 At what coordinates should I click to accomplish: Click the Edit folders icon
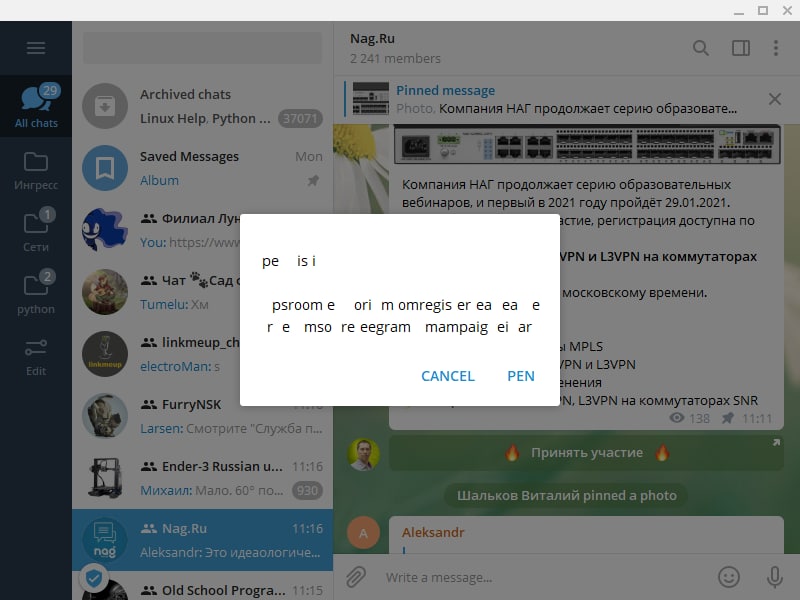pos(36,357)
